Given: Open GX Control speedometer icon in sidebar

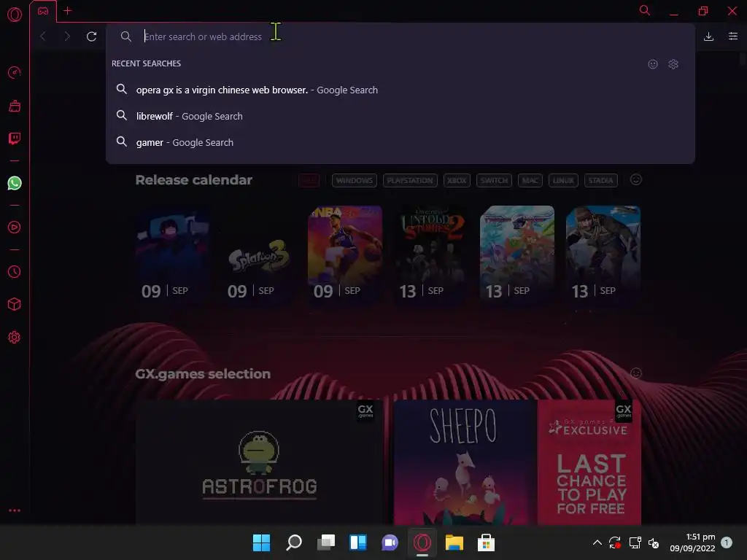Looking at the screenshot, I should pyautogui.click(x=15, y=72).
